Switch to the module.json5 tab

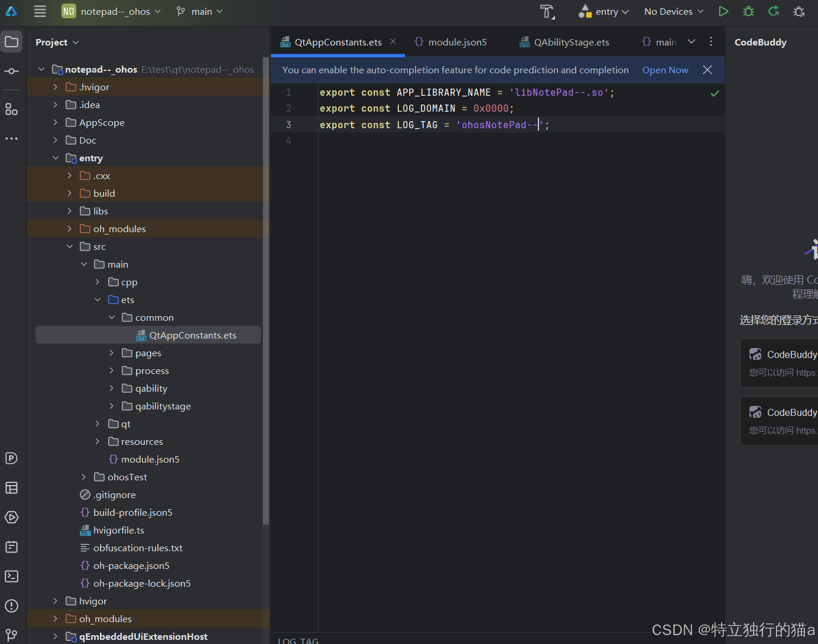[x=451, y=42]
